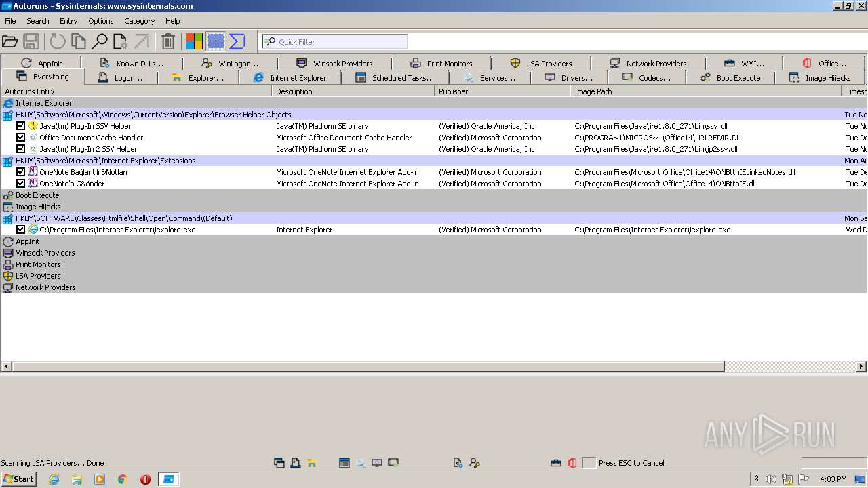The image size is (868, 488).
Task: Switch to the Logon tab
Action: coord(121,78)
